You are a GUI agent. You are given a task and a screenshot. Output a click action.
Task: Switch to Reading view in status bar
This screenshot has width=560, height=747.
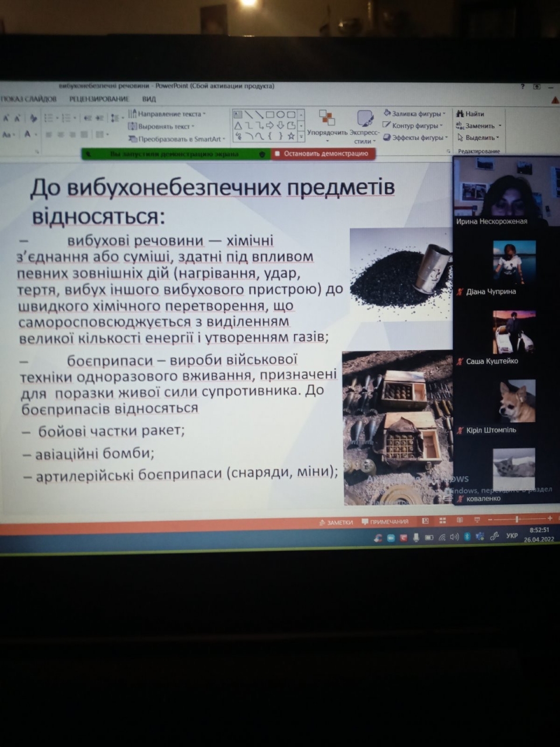point(460,520)
